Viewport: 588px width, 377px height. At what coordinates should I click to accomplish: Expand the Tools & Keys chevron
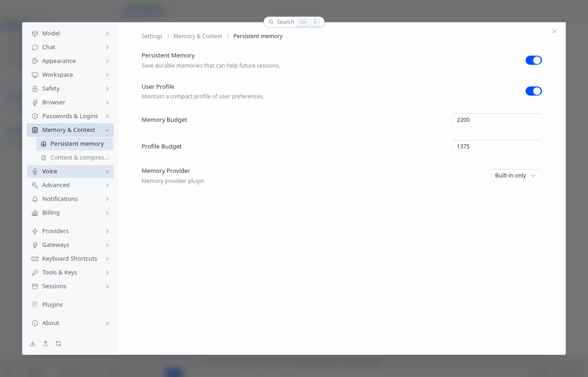pos(107,273)
